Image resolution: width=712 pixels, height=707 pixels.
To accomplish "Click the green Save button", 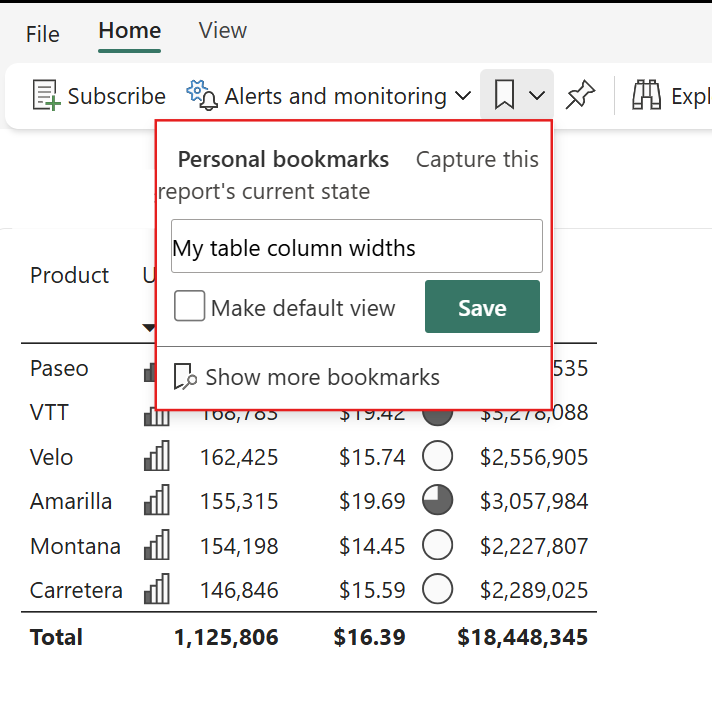I will (482, 307).
